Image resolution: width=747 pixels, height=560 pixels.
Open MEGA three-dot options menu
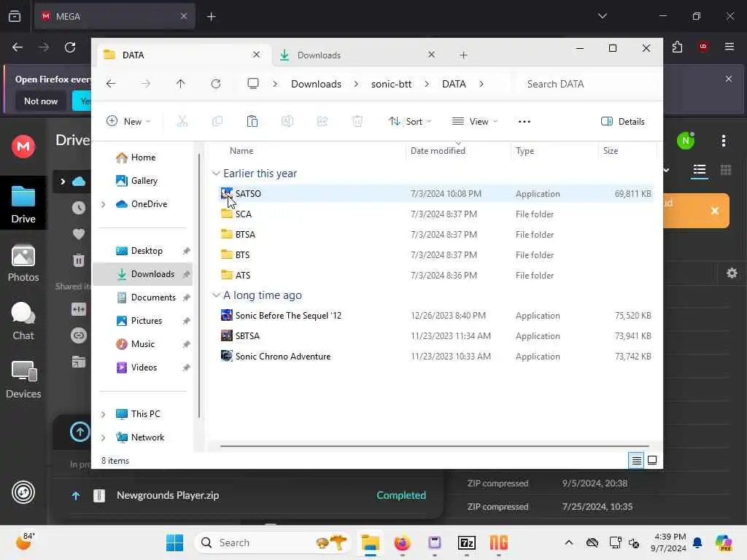click(x=723, y=141)
